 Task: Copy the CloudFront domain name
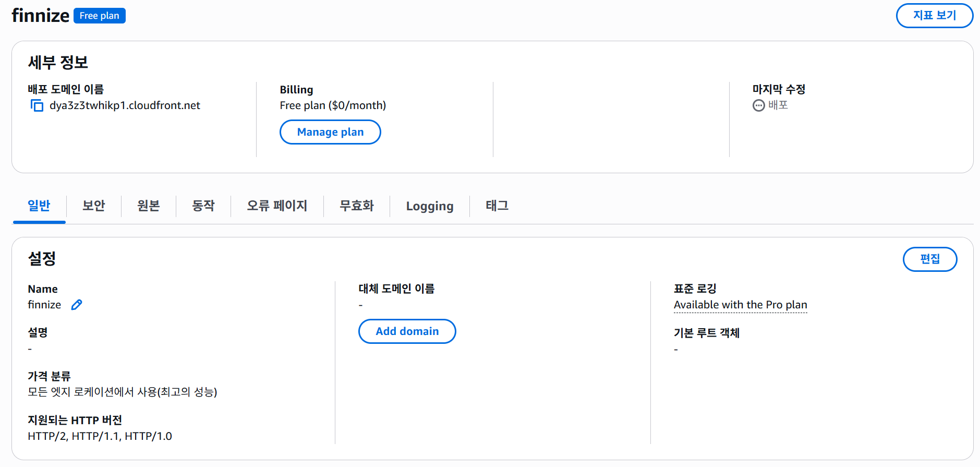pyautogui.click(x=37, y=105)
